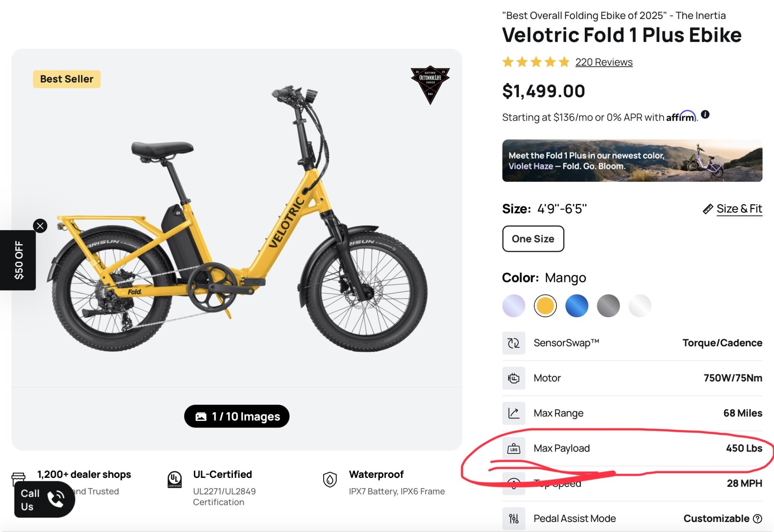Click the Max Range chart icon
Image resolution: width=774 pixels, height=532 pixels.
point(514,413)
